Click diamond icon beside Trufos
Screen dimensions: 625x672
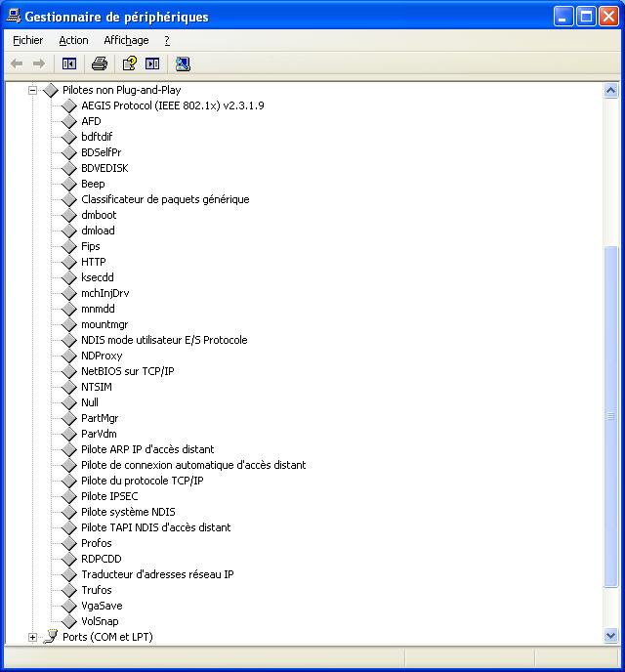(x=69, y=590)
